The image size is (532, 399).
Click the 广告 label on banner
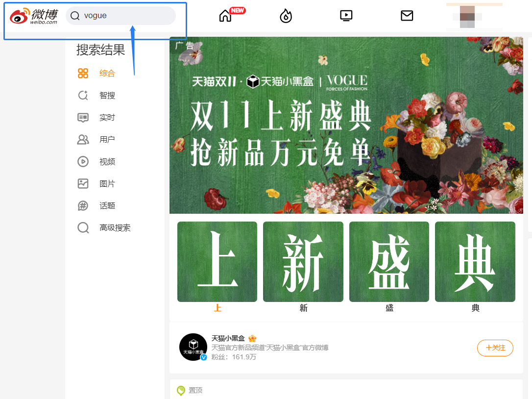184,45
